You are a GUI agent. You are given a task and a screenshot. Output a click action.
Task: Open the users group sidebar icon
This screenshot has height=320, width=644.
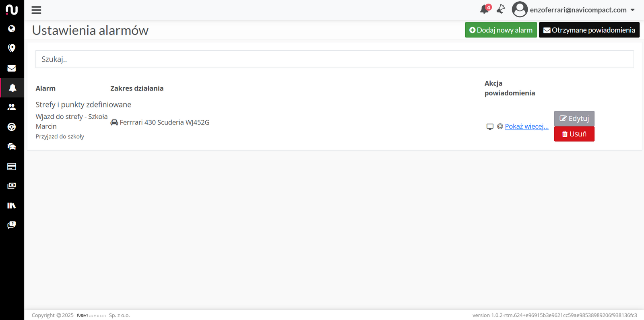click(x=12, y=107)
